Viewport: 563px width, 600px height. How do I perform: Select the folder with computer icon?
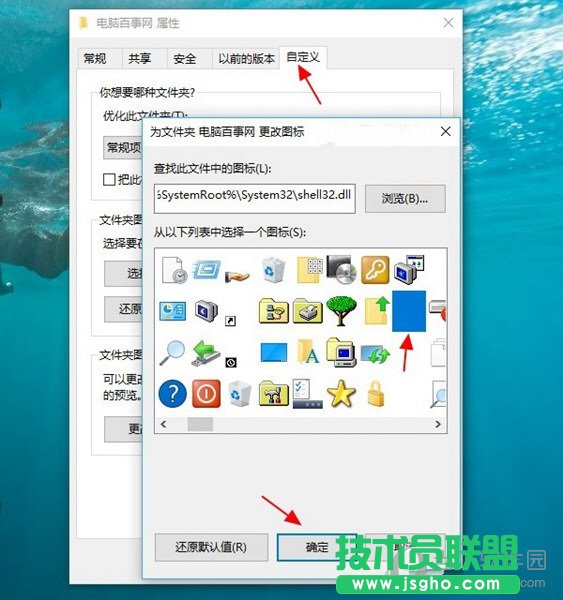341,352
